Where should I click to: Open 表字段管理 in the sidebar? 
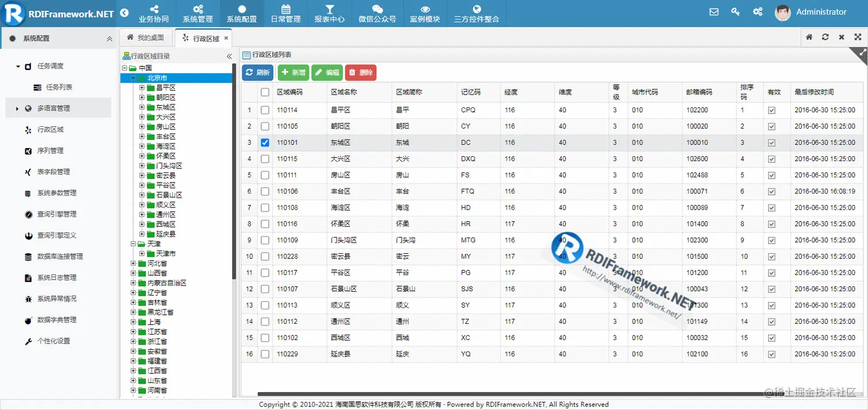pyautogui.click(x=54, y=172)
